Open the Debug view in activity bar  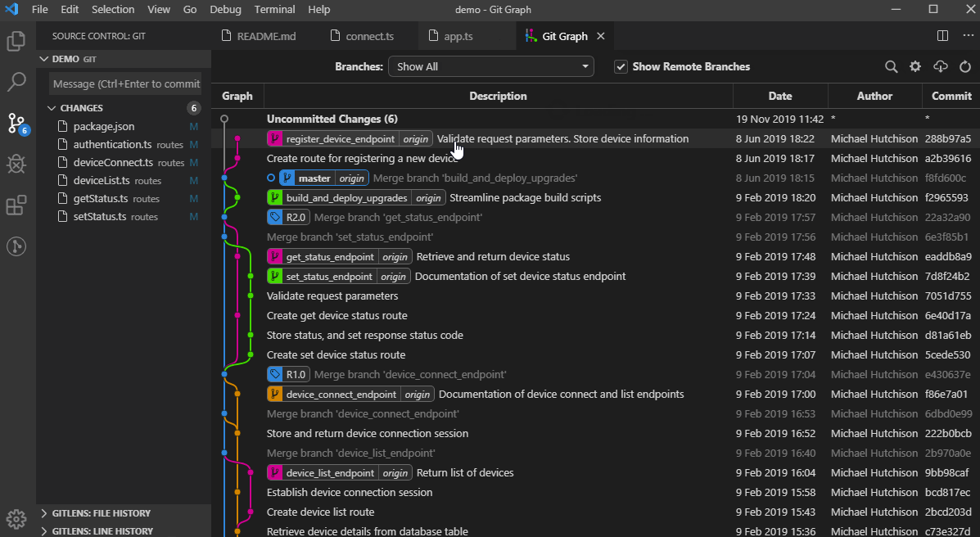point(16,164)
